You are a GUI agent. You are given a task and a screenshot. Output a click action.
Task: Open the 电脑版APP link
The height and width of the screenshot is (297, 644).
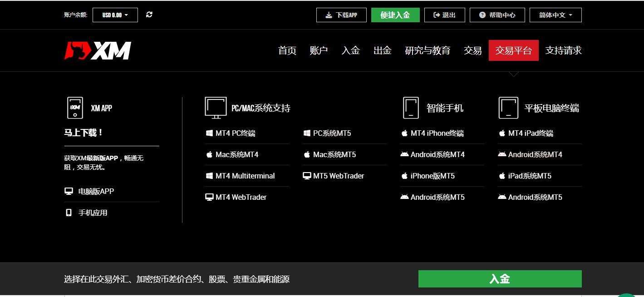click(96, 191)
